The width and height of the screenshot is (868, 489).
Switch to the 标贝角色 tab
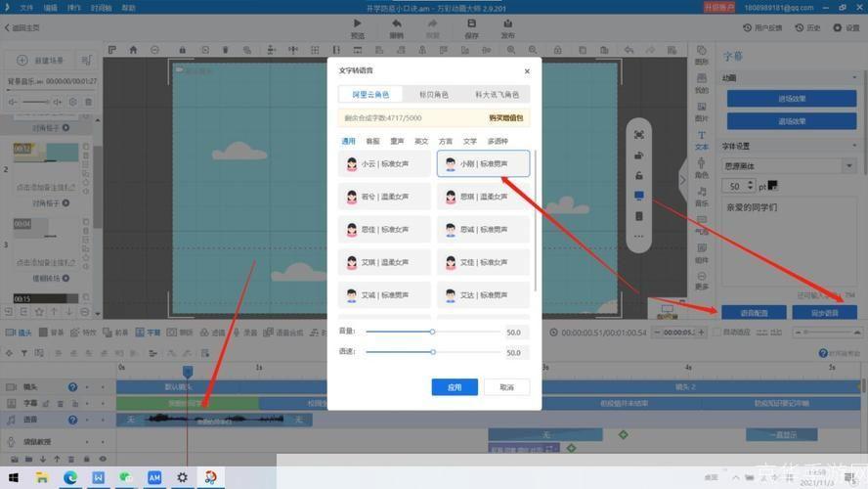click(x=433, y=95)
